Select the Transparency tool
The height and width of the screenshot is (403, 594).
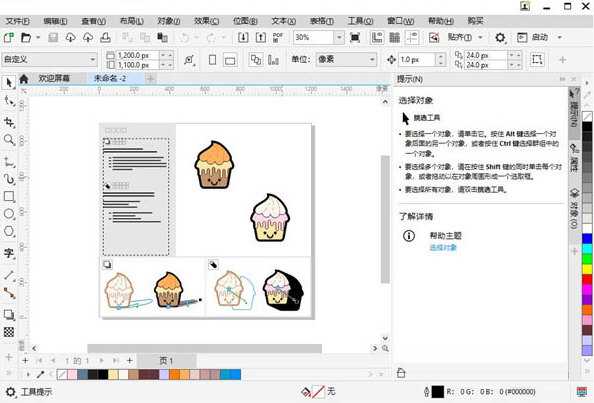coord(9,332)
